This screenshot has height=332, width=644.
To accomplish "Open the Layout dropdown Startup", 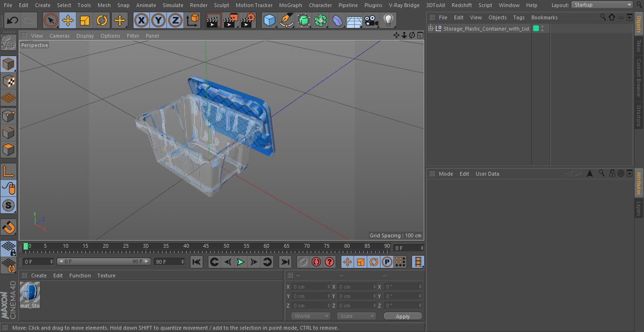I will 602,5.
